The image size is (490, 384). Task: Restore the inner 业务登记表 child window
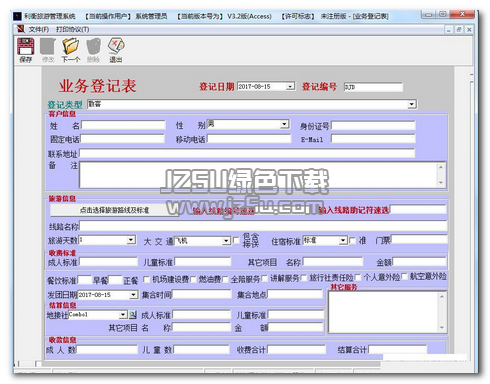coord(459,30)
